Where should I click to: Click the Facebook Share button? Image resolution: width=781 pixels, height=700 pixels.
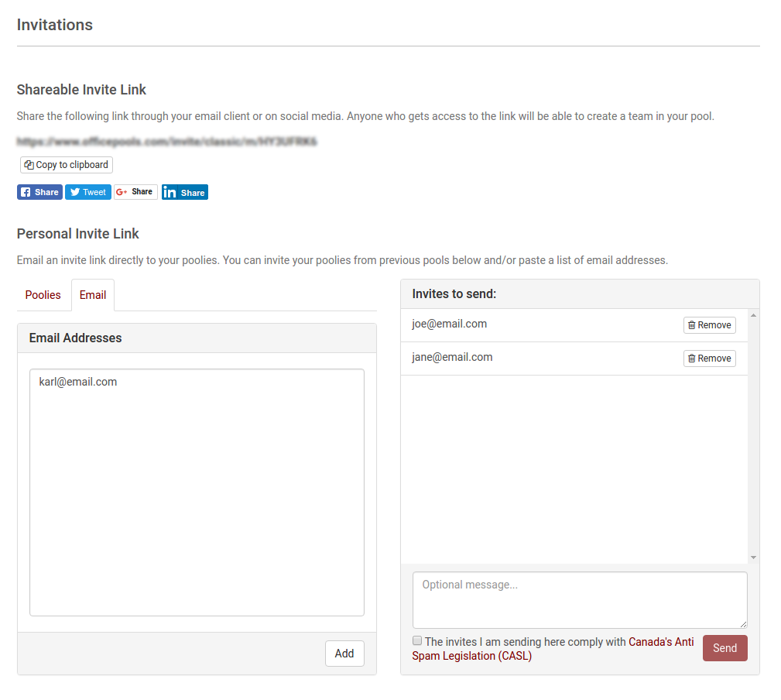(x=39, y=192)
